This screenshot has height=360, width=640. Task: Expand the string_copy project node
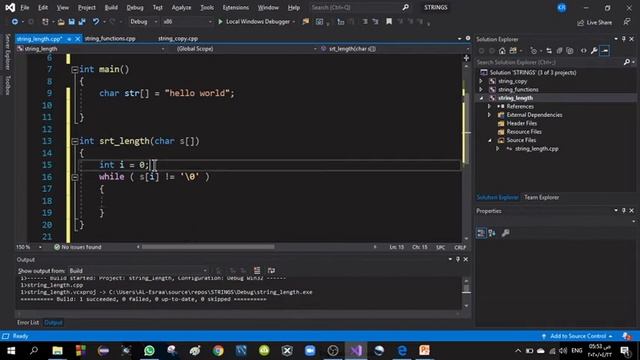click(x=481, y=81)
